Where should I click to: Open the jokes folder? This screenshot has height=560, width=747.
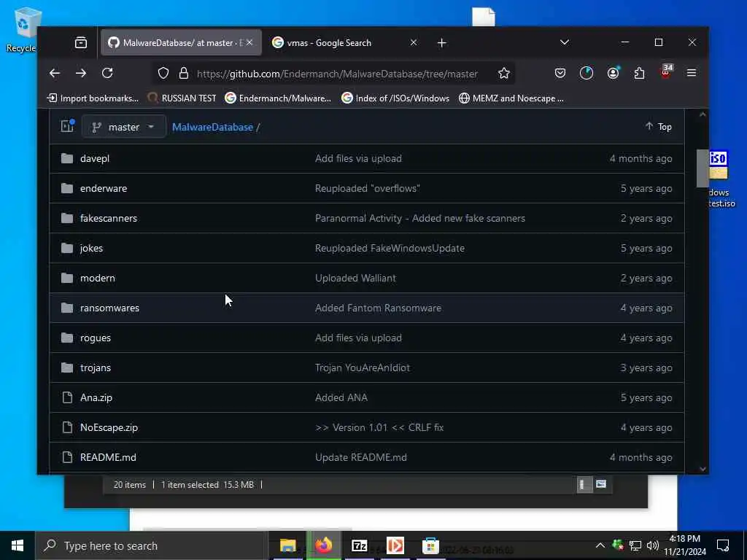pyautogui.click(x=91, y=248)
